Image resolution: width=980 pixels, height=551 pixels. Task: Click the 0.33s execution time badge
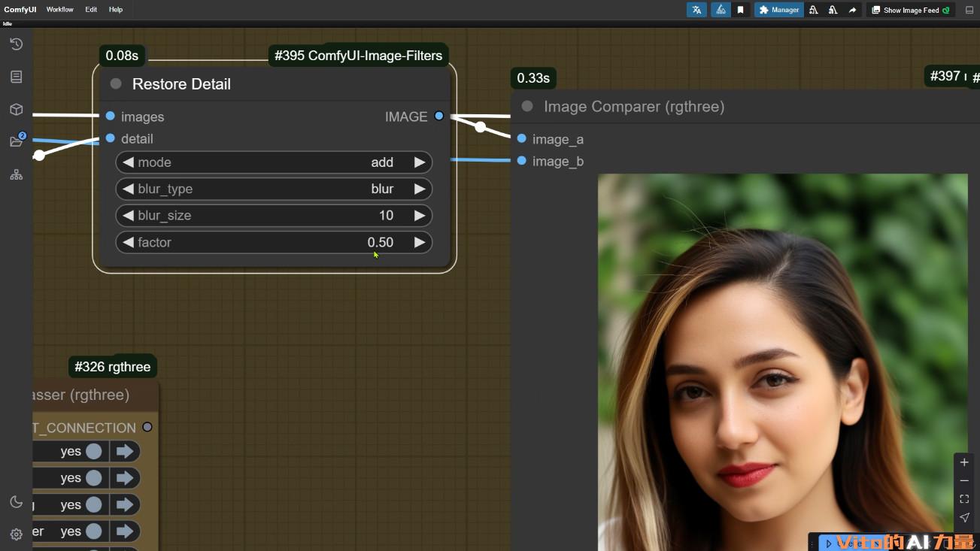pos(533,78)
